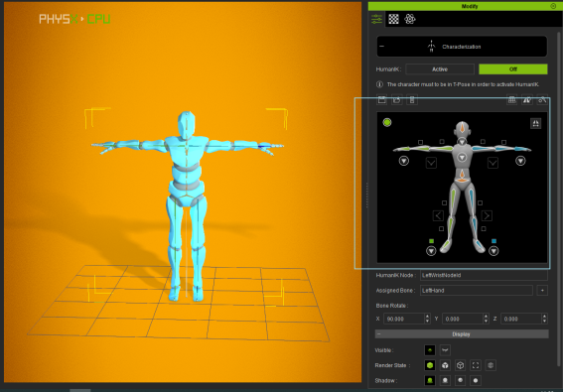Click the symmetry mirror icon in bone map
This screenshot has width=563, height=392.
(535, 123)
